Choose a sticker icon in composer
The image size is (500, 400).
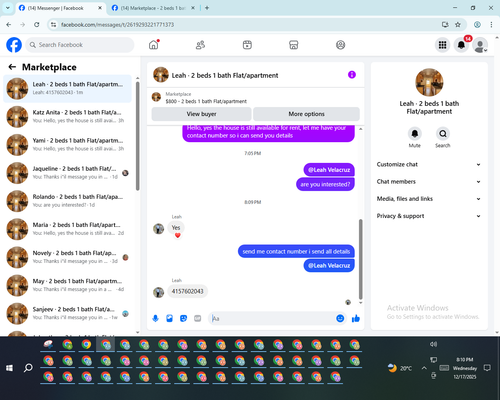coord(183,318)
